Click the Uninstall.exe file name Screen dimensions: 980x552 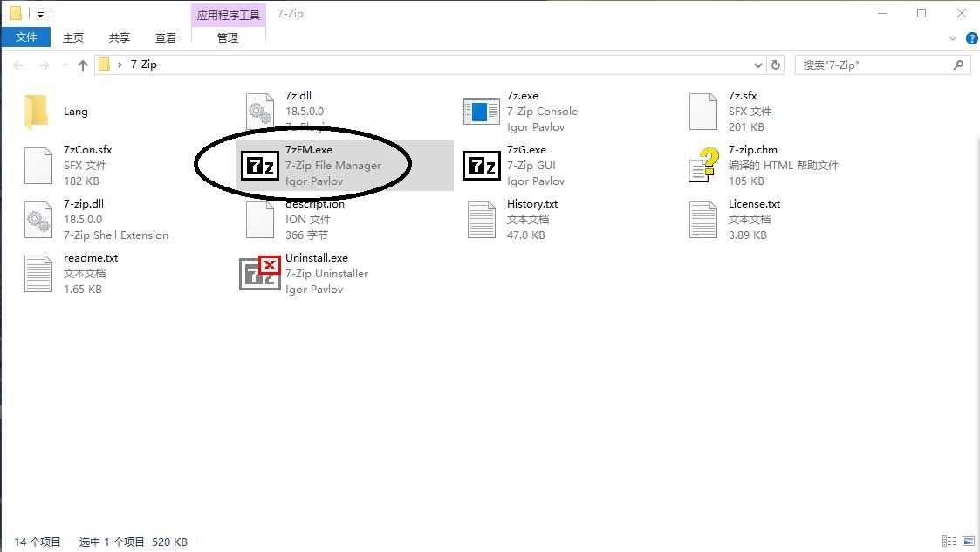(x=317, y=258)
